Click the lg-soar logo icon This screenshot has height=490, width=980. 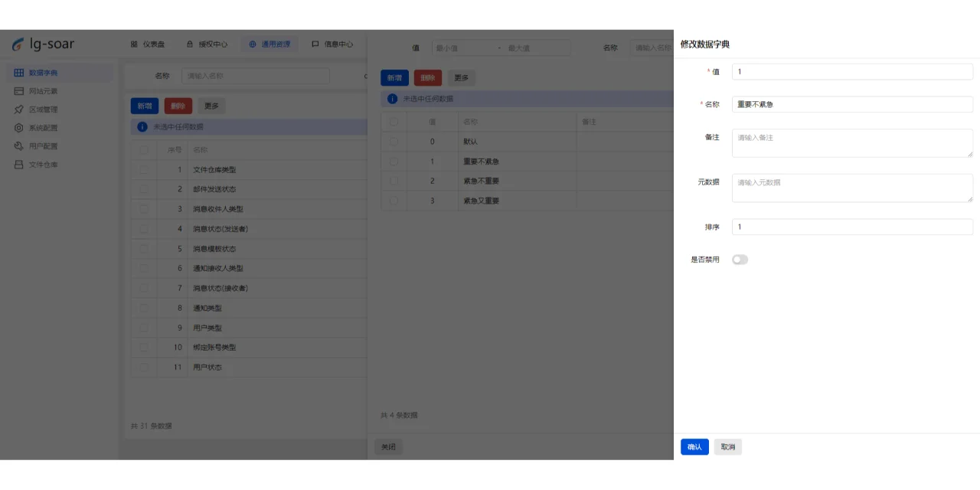18,44
